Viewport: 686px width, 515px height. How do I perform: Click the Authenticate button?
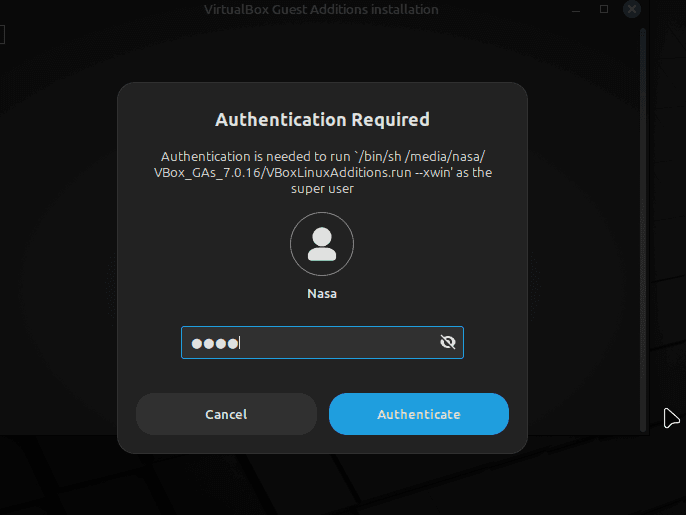(419, 414)
